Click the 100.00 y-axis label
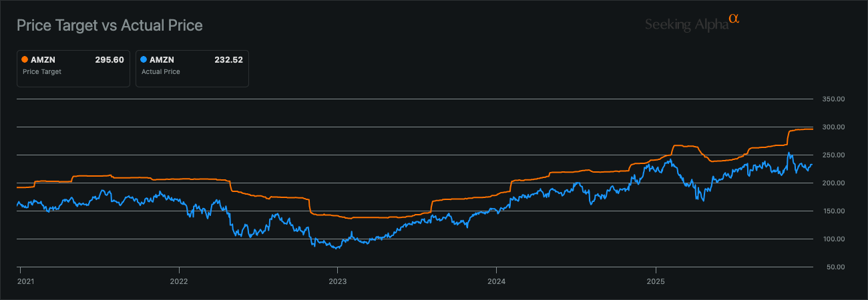The height and width of the screenshot is (300, 868). (x=834, y=239)
